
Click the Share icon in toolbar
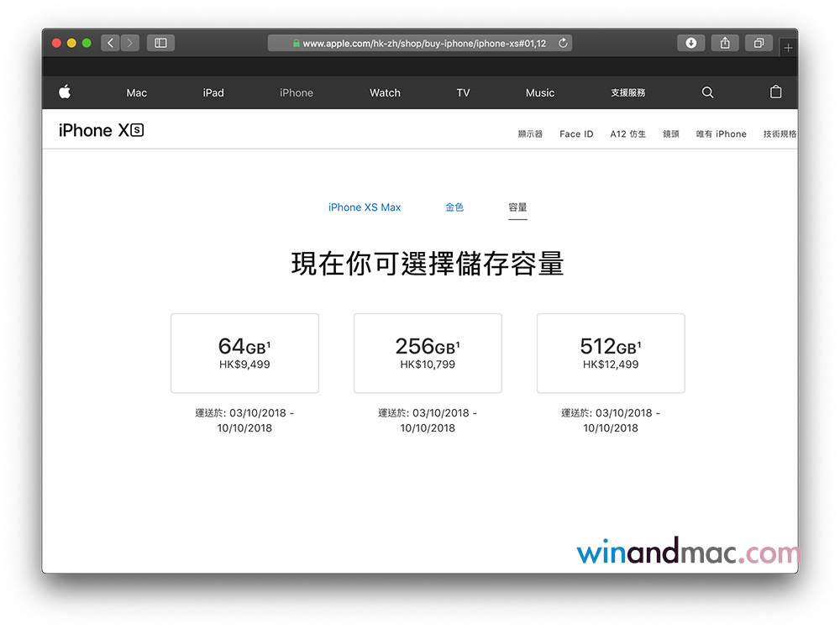click(x=724, y=43)
